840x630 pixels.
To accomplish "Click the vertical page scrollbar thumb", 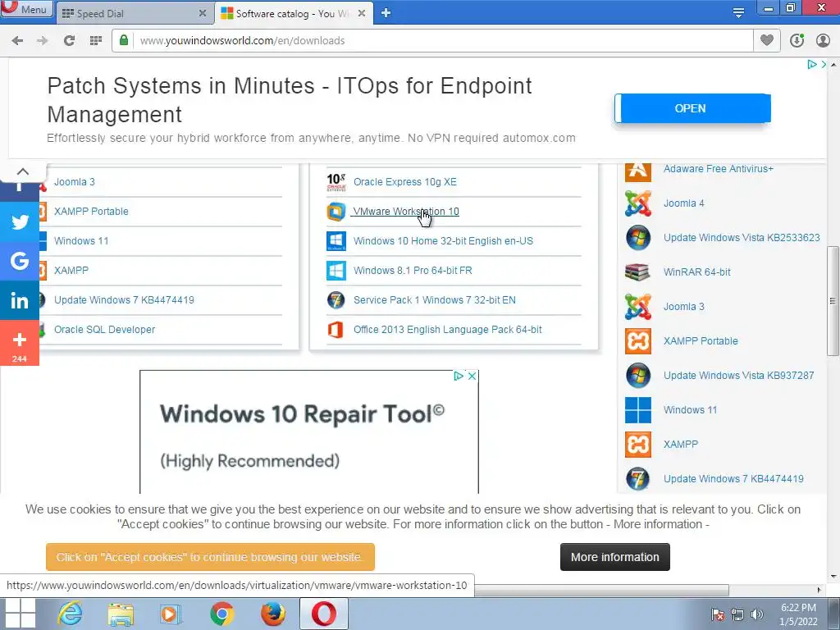I will (x=833, y=301).
